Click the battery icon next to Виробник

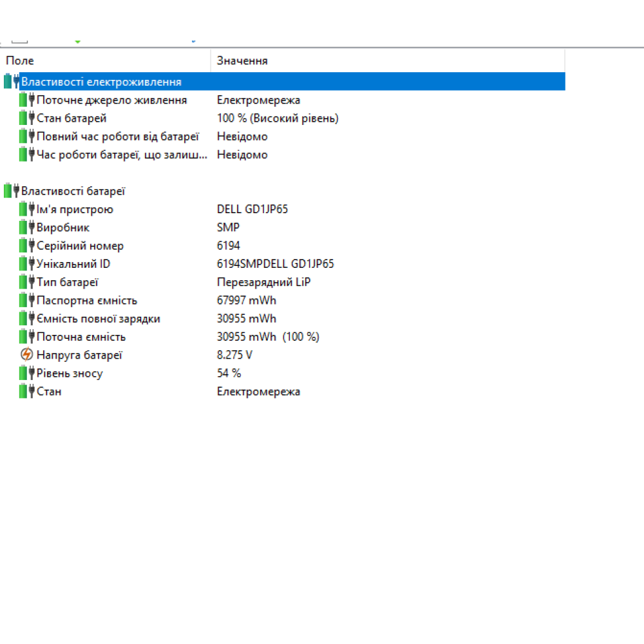(x=26, y=227)
